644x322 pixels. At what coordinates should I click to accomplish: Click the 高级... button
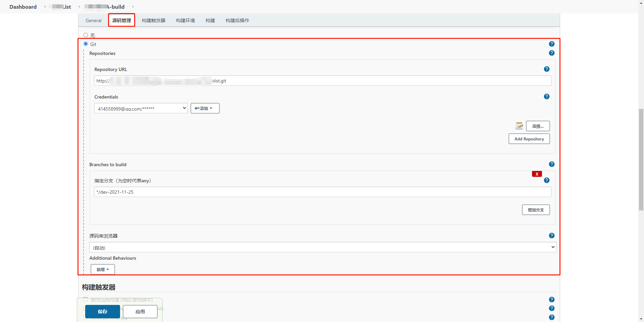click(538, 126)
